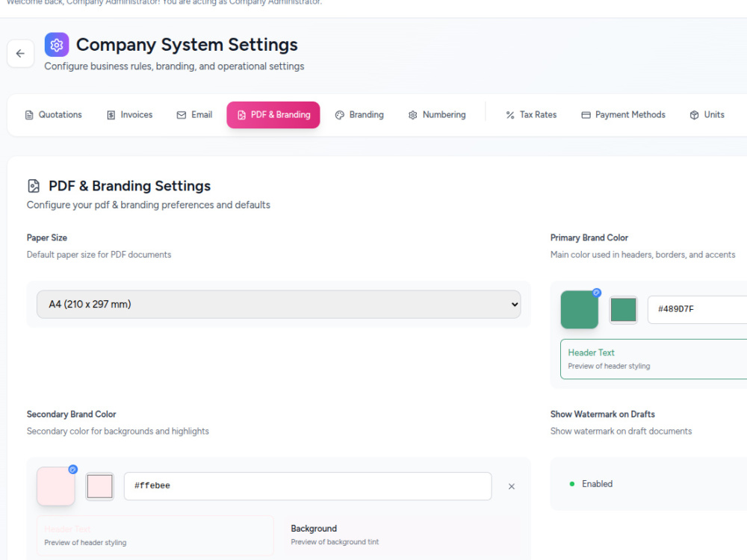Click the blue badge on secondary color swatch
Image resolution: width=747 pixels, height=560 pixels.
pos(73,469)
